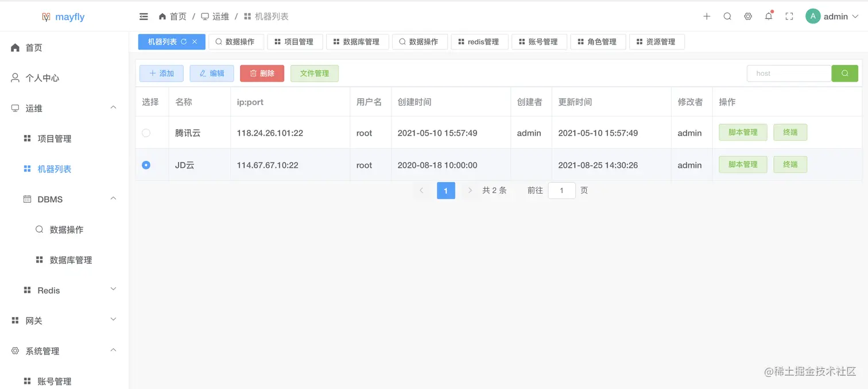Viewport: 868px width, 389px height.
Task: Open notifications bell icon
Action: click(769, 17)
